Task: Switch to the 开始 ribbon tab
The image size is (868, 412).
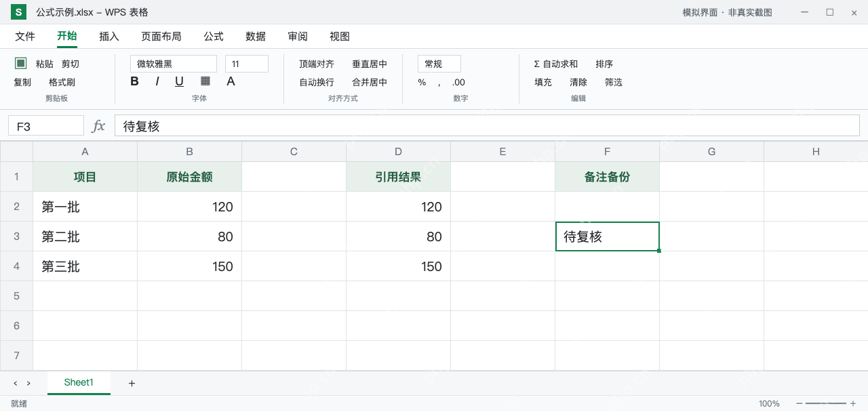Action: pyautogui.click(x=67, y=37)
